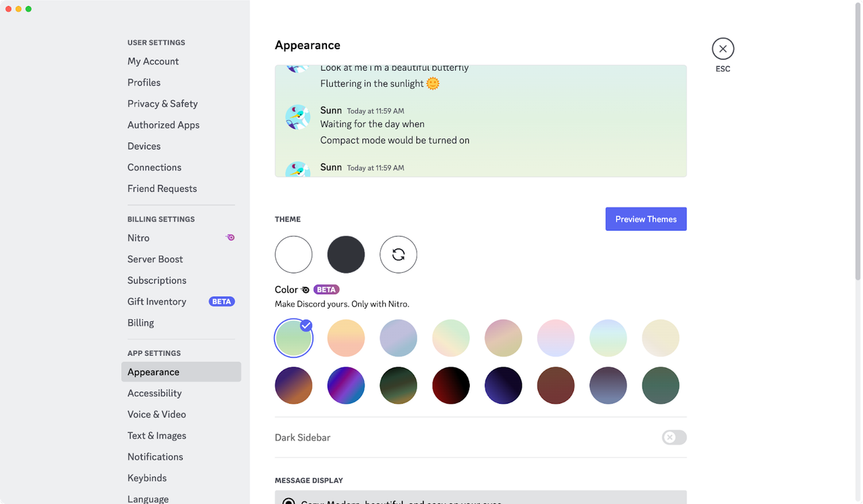The width and height of the screenshot is (863, 504).
Task: Select the sync with computer theme icon
Action: pos(398,255)
